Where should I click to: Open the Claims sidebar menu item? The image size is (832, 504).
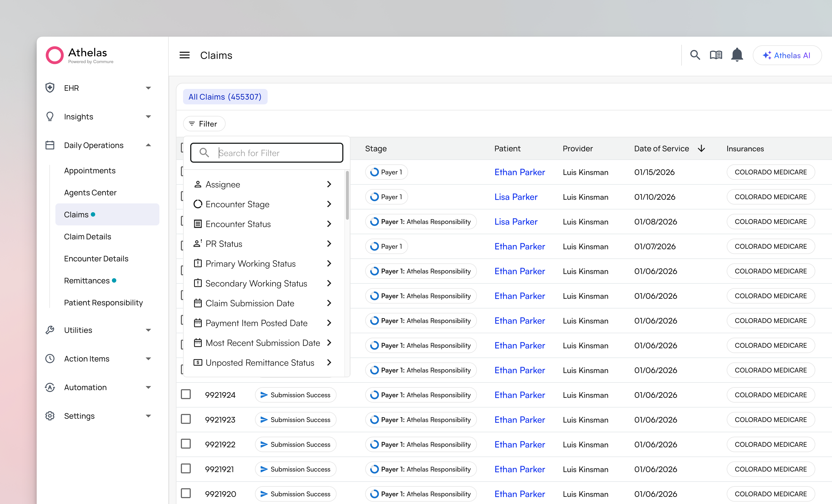tap(76, 214)
